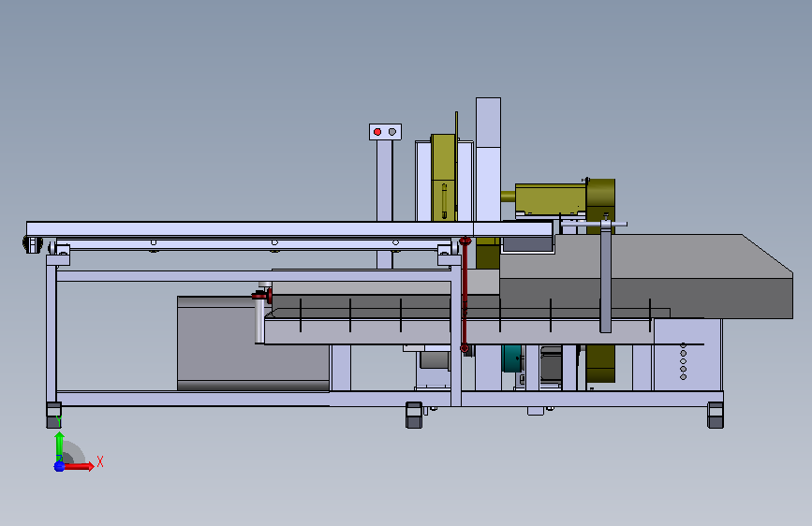The height and width of the screenshot is (526, 812).
Task: Select the tallest light-blue vertical column
Action: tap(488, 159)
